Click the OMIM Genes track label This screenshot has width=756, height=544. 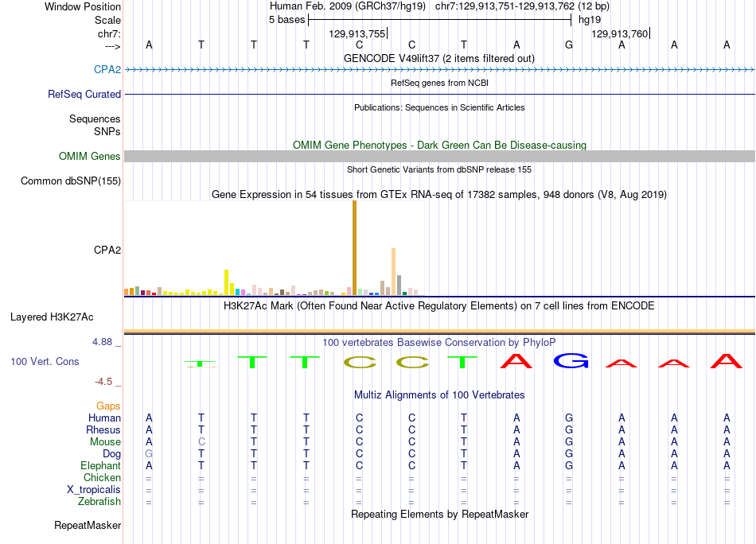89,156
